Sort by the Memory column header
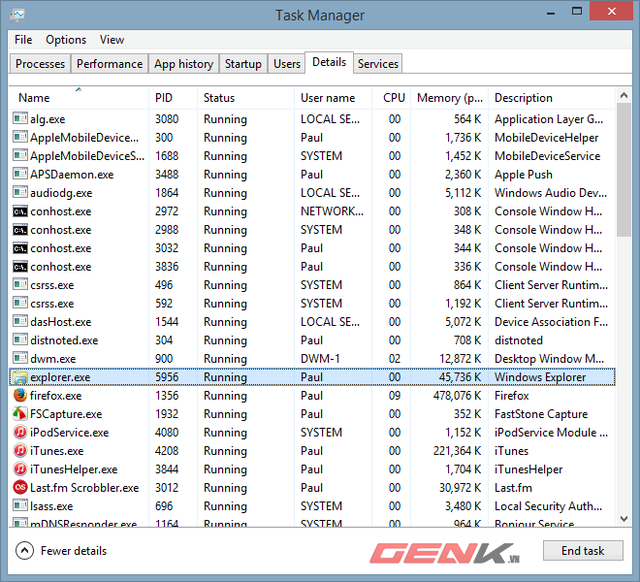Viewport: 640px width, 582px height. tap(449, 98)
